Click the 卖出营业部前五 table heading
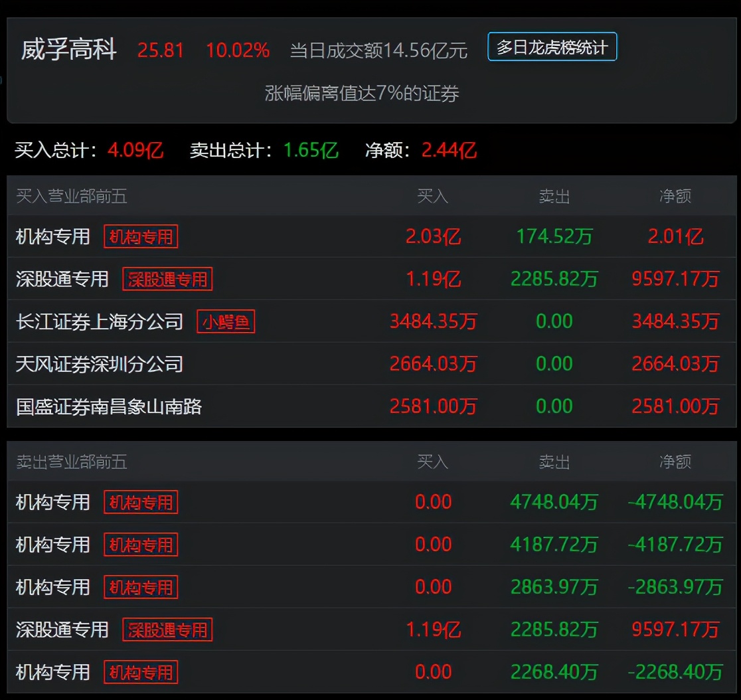 pyautogui.click(x=71, y=462)
